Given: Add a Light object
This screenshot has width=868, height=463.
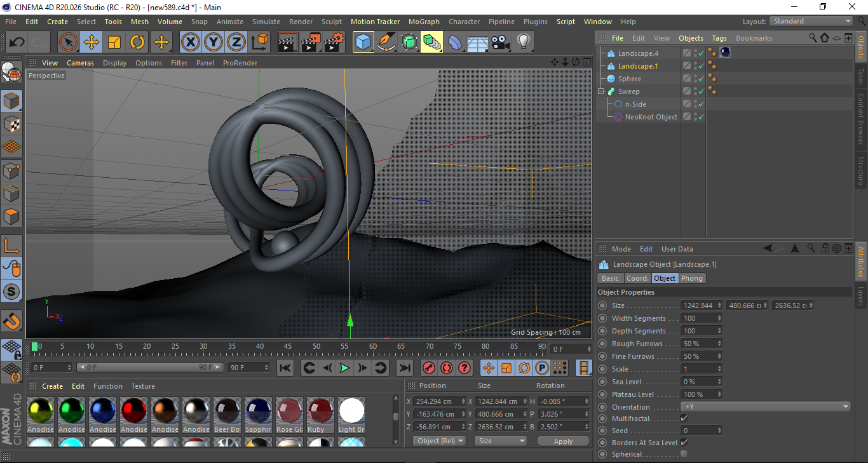Looking at the screenshot, I should coord(524,43).
